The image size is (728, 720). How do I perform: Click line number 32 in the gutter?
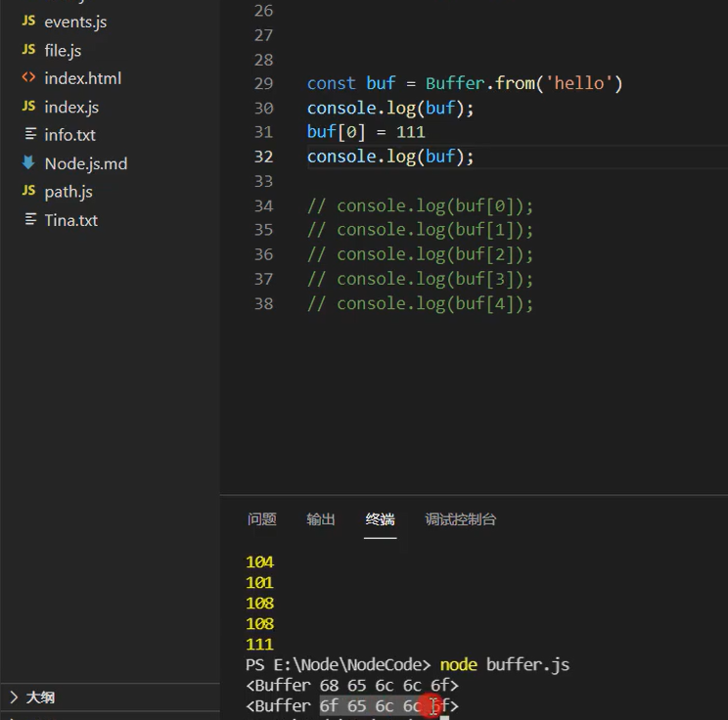coord(264,157)
